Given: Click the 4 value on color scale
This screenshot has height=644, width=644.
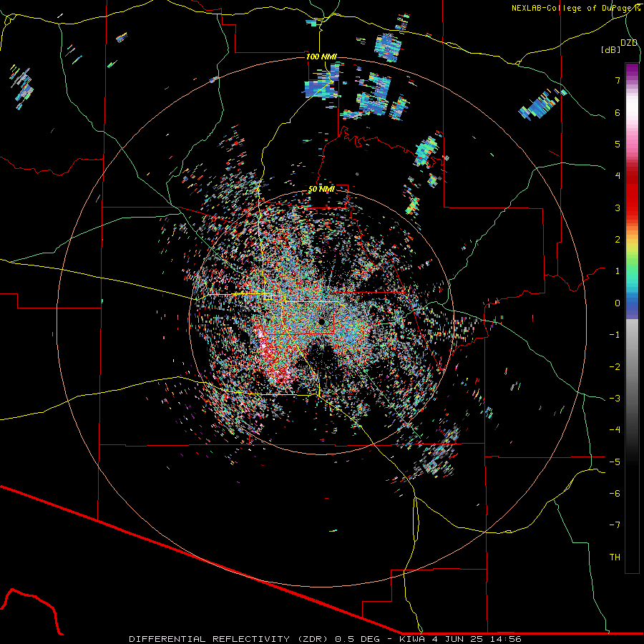Looking at the screenshot, I should point(618,176).
